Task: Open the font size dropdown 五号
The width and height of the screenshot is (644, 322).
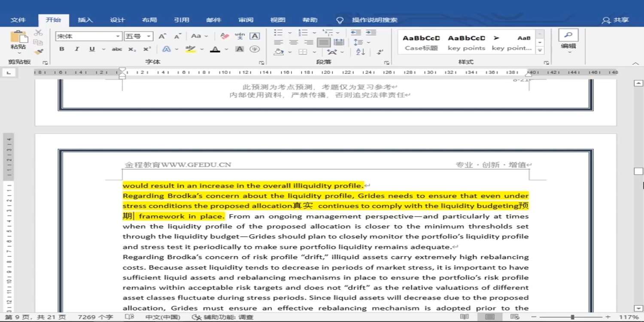Action: pos(149,36)
